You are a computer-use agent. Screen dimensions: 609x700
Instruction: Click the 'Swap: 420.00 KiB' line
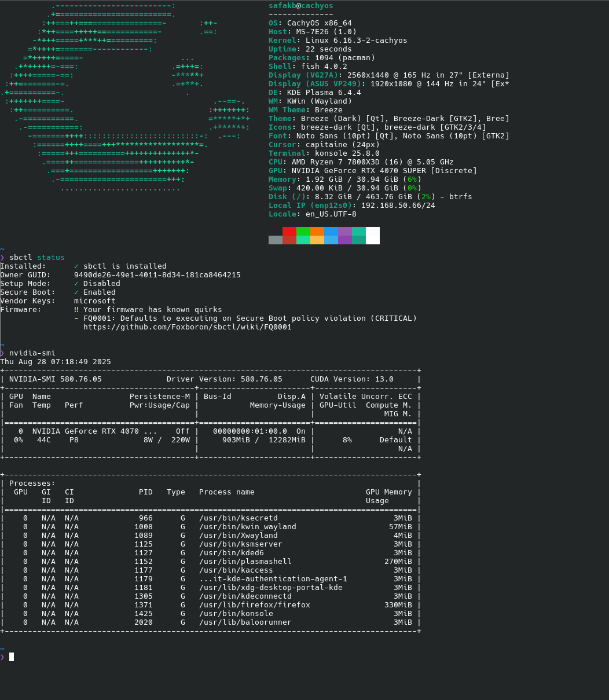[345, 188]
